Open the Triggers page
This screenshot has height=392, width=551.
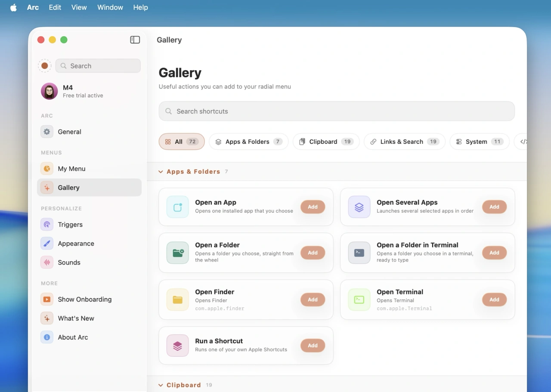pyautogui.click(x=90, y=225)
